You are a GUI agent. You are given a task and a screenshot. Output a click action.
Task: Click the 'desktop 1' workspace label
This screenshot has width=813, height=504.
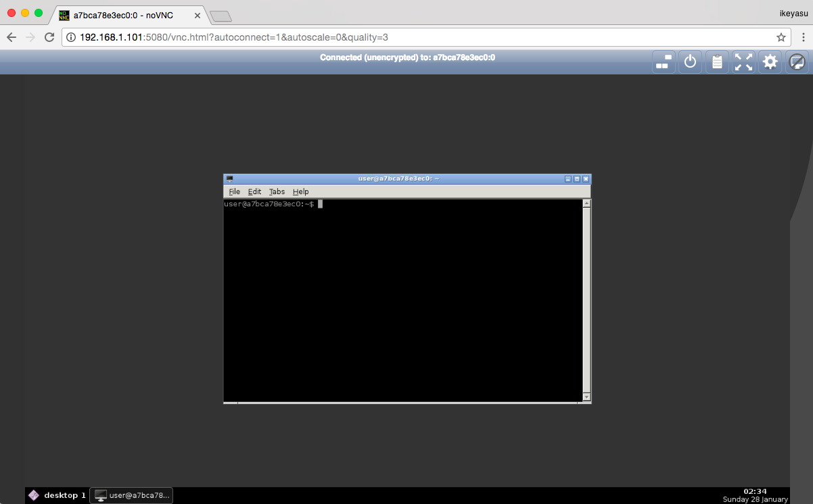click(65, 495)
